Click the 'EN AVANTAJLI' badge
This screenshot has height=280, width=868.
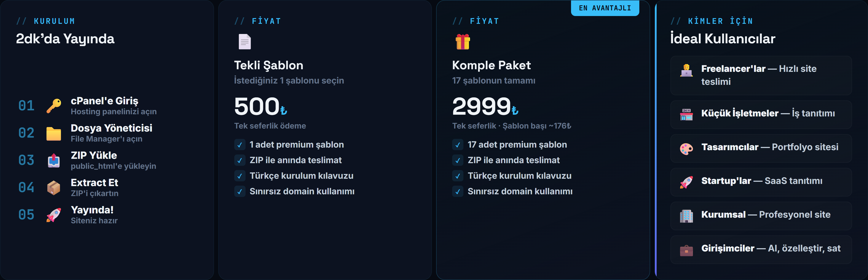(x=605, y=8)
